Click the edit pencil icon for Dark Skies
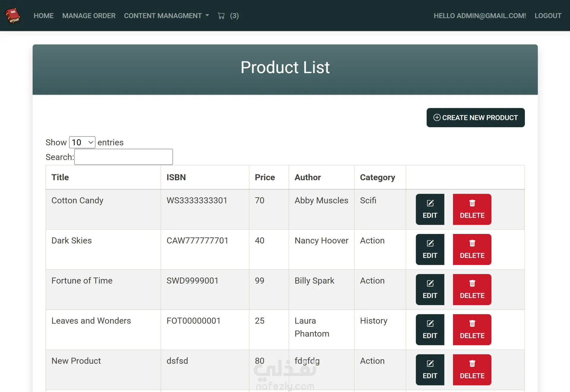 click(x=430, y=243)
